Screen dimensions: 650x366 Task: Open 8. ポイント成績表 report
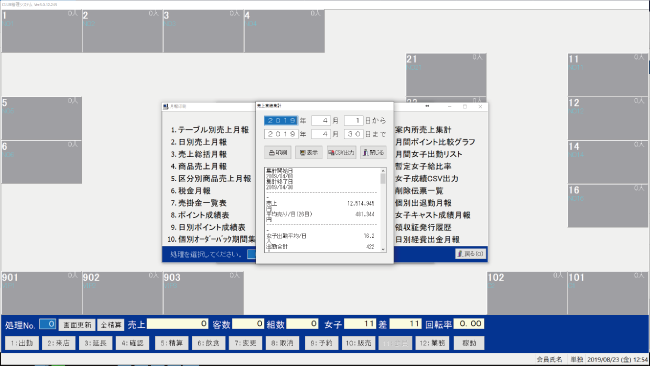[x=200, y=215]
